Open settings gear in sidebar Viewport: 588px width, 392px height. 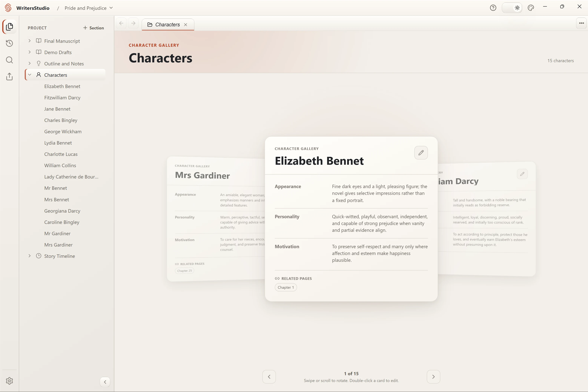9,381
